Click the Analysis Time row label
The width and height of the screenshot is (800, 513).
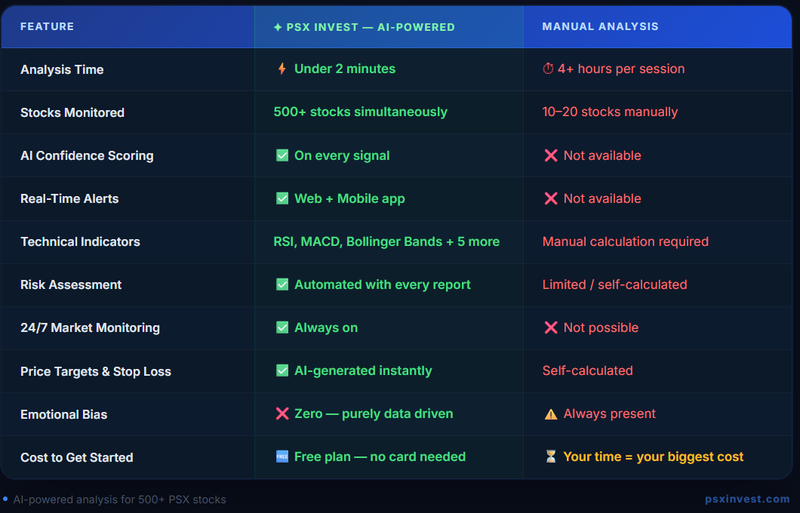point(62,69)
